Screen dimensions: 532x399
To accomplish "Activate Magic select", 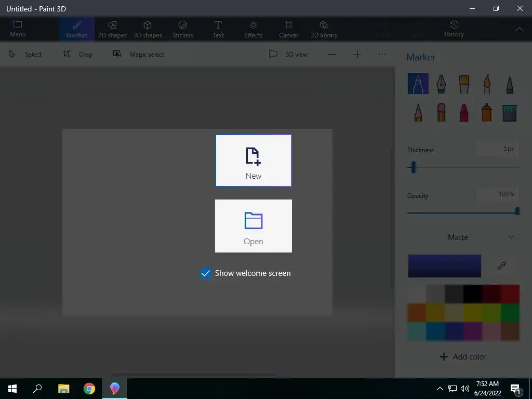I will coord(138,54).
